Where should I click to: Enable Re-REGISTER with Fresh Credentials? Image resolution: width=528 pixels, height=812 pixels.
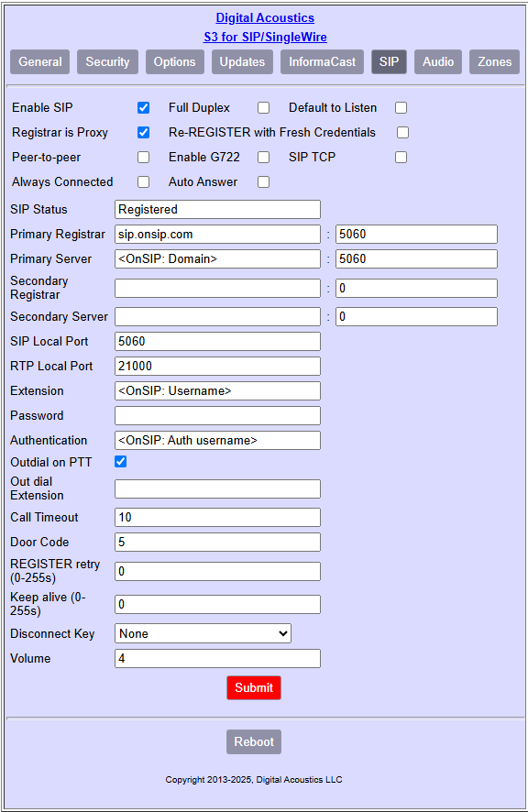[x=403, y=133]
